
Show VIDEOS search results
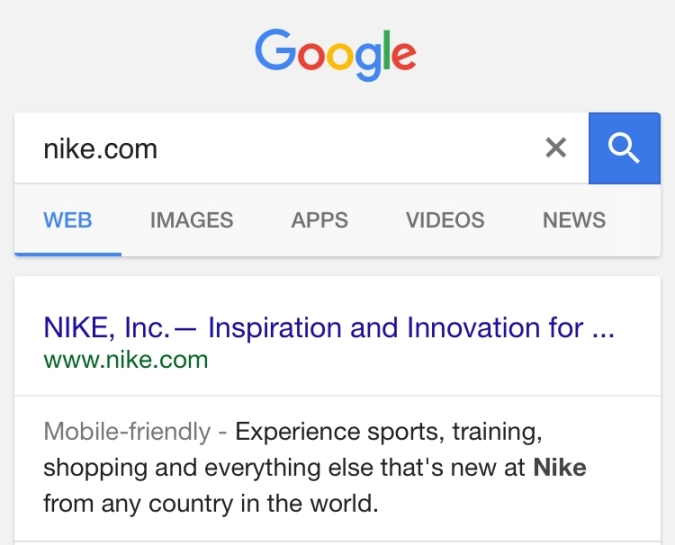[445, 220]
